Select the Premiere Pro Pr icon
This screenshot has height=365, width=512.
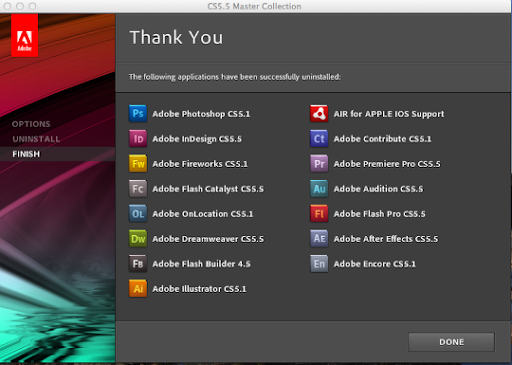tap(319, 164)
